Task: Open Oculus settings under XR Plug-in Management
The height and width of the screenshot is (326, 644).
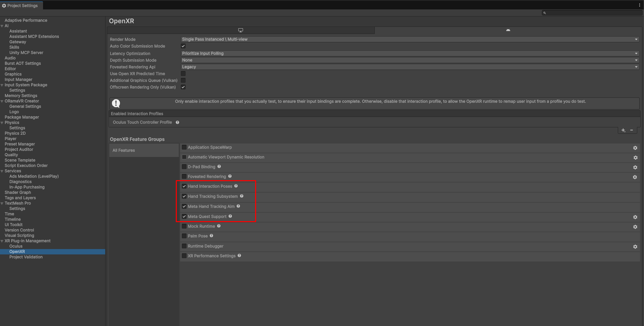Action: click(16, 246)
